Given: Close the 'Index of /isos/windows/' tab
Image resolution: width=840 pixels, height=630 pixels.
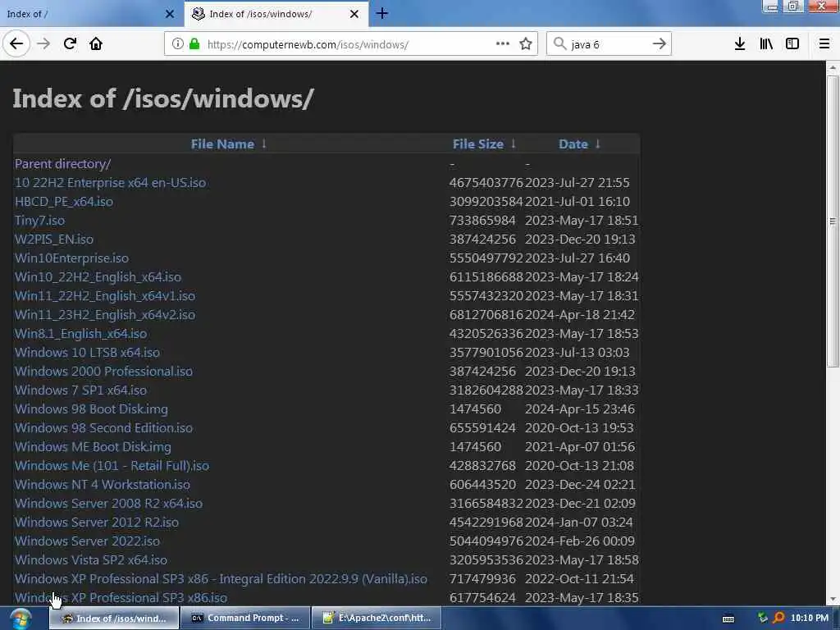Looking at the screenshot, I should (x=354, y=14).
